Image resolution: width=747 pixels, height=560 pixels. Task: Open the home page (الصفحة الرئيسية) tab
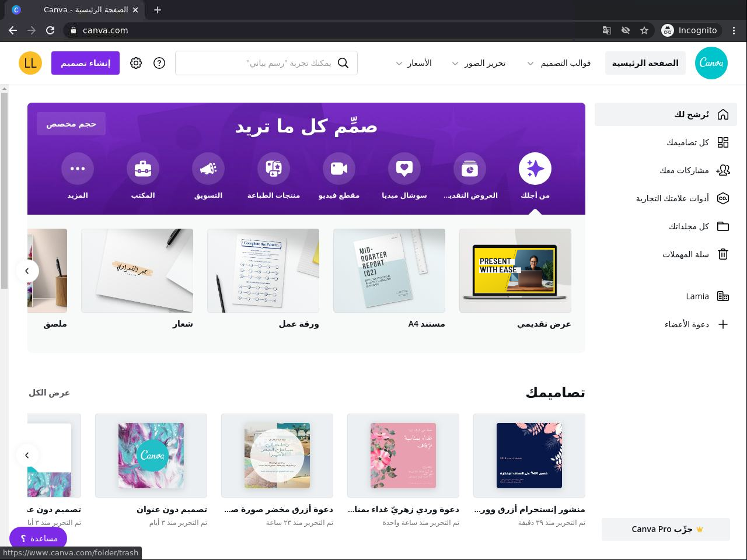point(645,63)
